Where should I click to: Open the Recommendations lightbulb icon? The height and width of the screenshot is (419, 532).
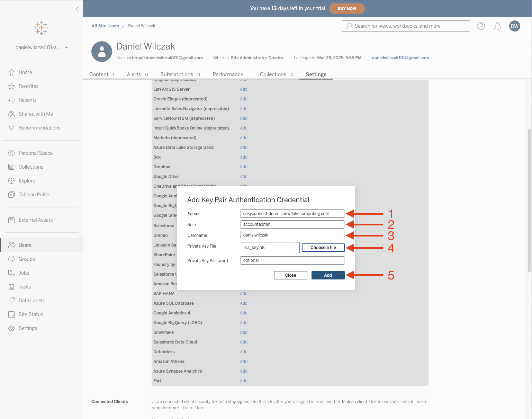(11, 128)
